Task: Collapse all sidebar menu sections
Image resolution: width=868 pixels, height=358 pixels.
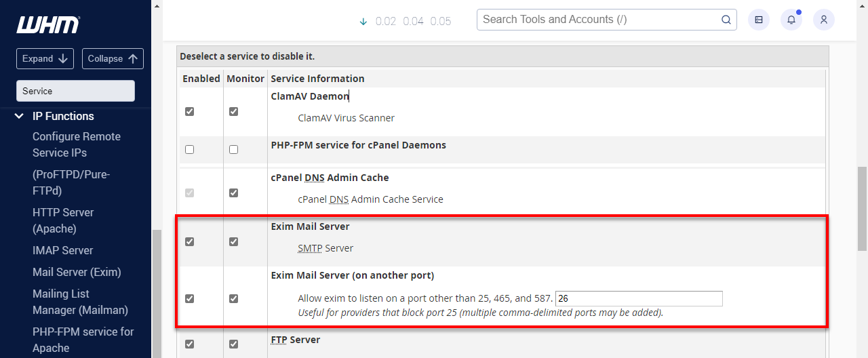Action: click(x=113, y=58)
